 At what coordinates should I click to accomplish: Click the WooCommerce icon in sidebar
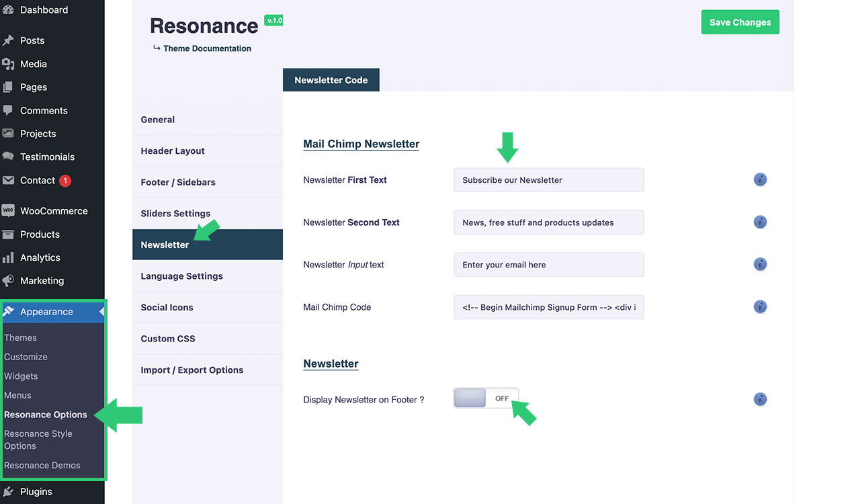point(8,211)
